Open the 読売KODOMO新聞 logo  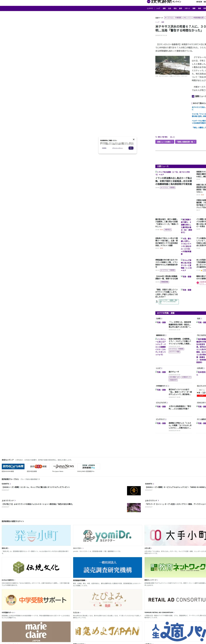[13, 466]
